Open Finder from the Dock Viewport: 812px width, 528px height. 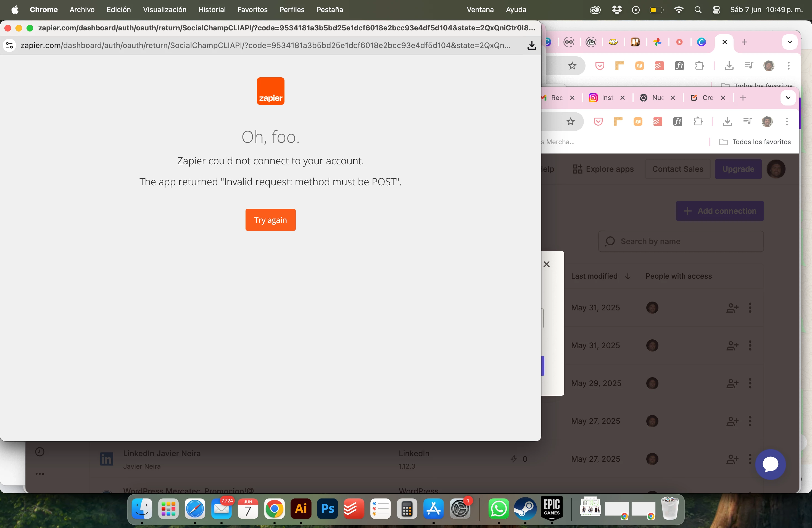click(142, 509)
